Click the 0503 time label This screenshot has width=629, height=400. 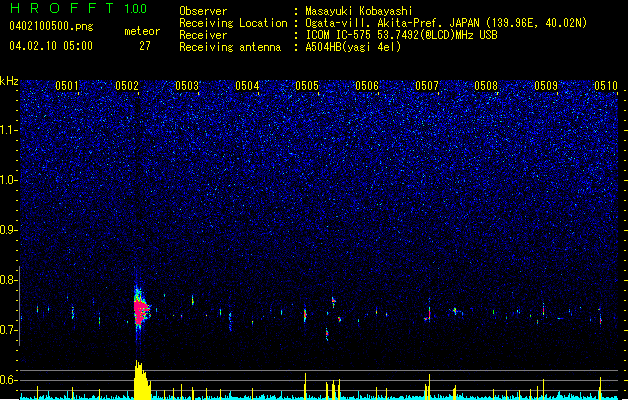point(187,86)
